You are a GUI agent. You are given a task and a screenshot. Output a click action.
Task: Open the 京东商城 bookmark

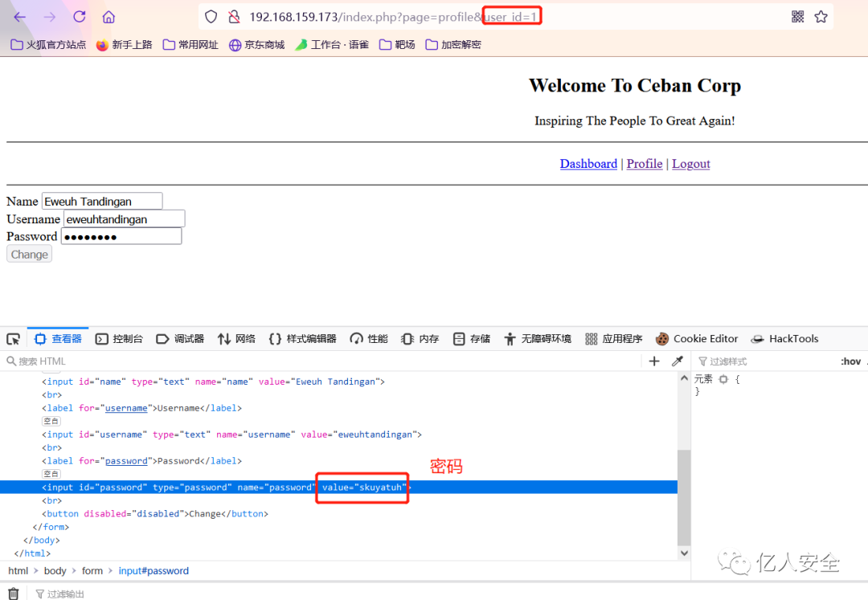tap(257, 45)
